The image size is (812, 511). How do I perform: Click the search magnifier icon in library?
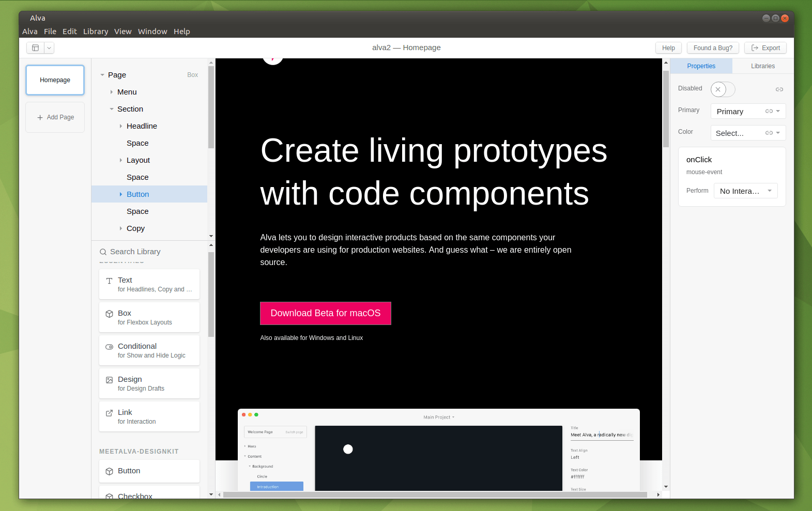click(103, 252)
